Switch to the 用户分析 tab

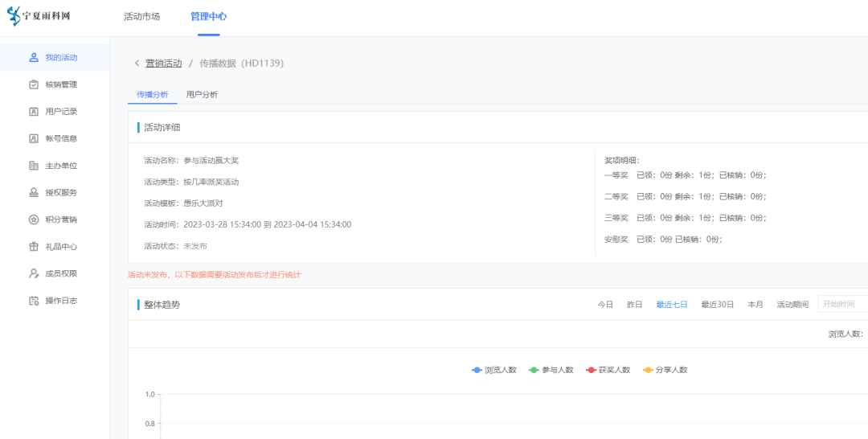pos(202,95)
